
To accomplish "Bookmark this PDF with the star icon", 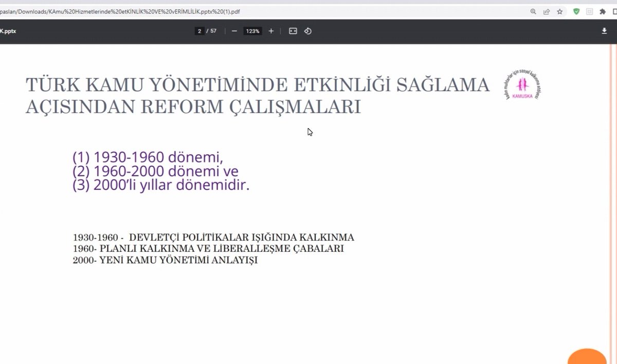I will click(559, 10).
